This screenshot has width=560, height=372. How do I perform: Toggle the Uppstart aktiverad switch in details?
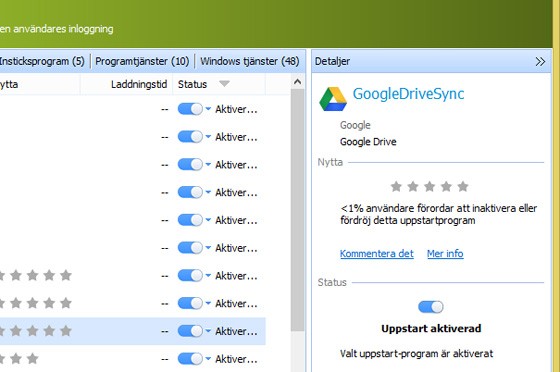click(431, 307)
